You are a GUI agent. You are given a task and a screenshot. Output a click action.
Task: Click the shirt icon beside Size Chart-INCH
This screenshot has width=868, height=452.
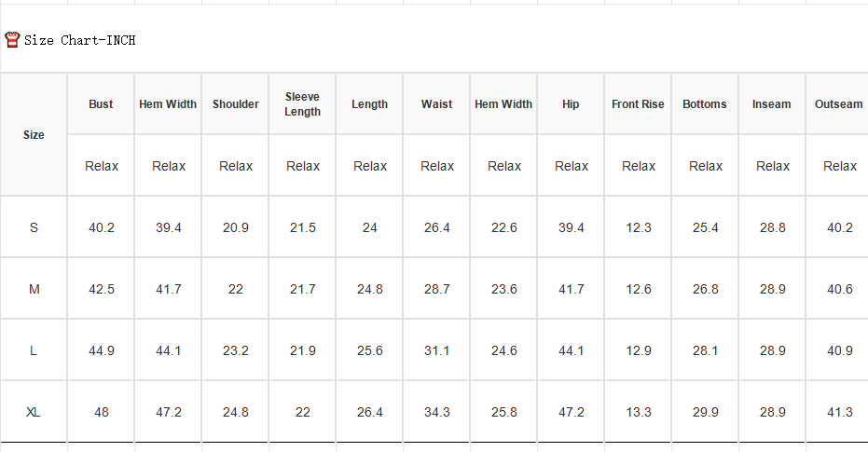12,40
